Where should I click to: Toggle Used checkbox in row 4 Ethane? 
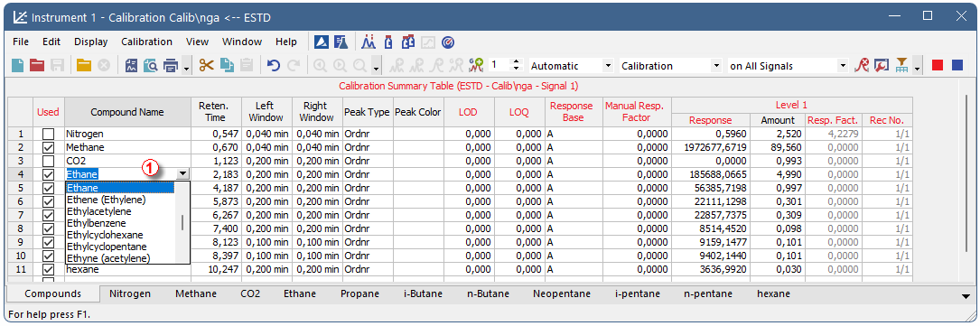point(48,174)
